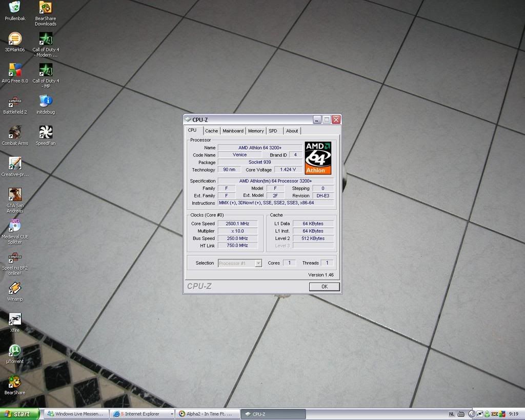
Task: Switch to the About tab
Action: (292, 131)
